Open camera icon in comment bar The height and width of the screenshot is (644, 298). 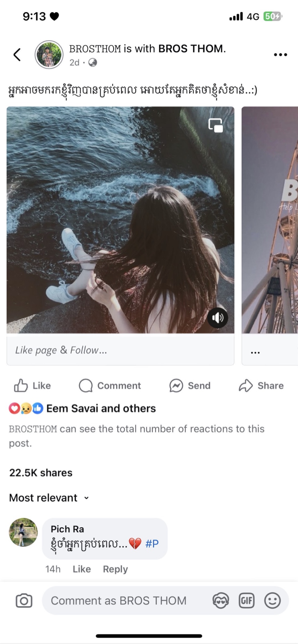[24, 601]
